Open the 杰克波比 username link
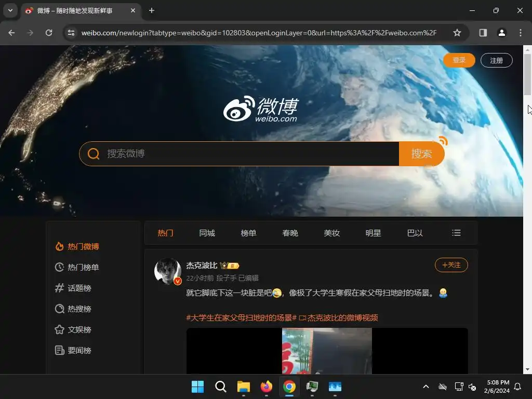This screenshot has width=532, height=399. [202, 265]
